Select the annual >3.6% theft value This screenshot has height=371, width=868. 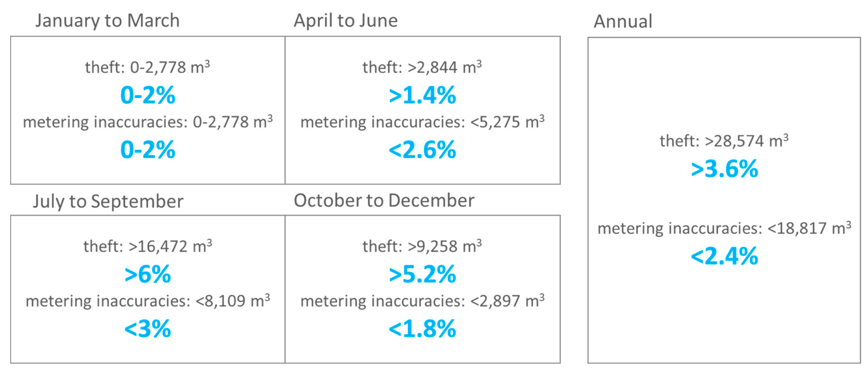[724, 169]
